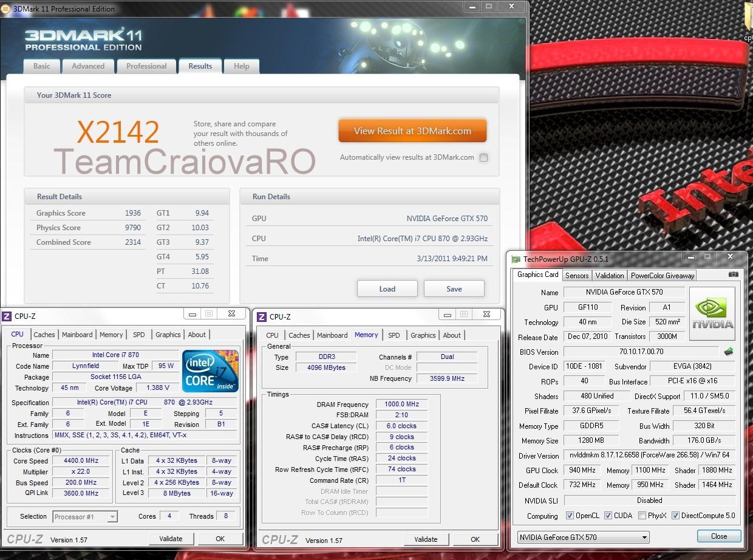Click the GPU-Z screenshot camera icon
Viewport: 753px width, 560px height.
pos(734,275)
